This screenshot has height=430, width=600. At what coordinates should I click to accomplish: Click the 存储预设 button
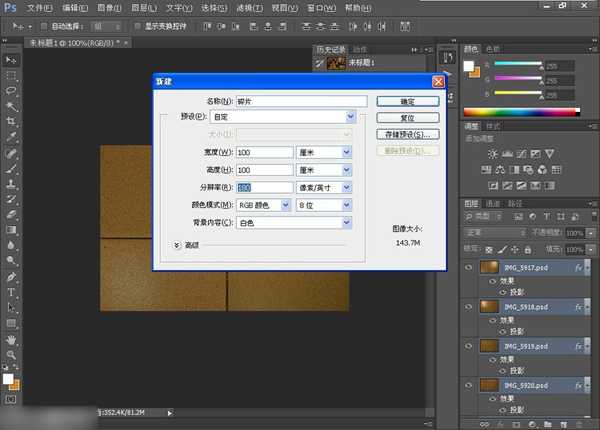[x=408, y=133]
